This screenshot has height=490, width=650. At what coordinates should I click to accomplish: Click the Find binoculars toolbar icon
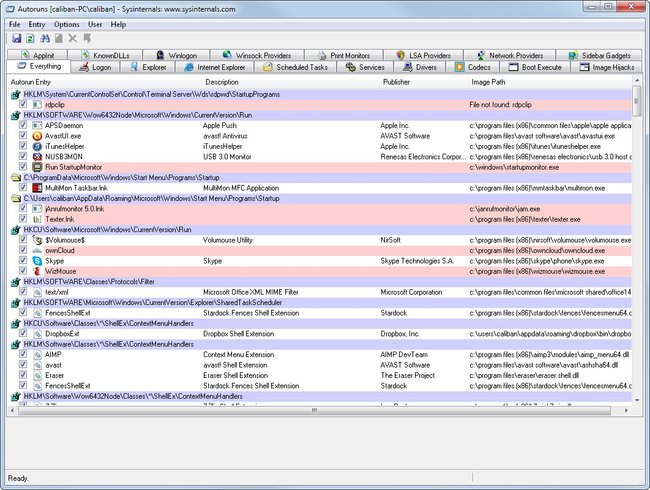pos(45,39)
